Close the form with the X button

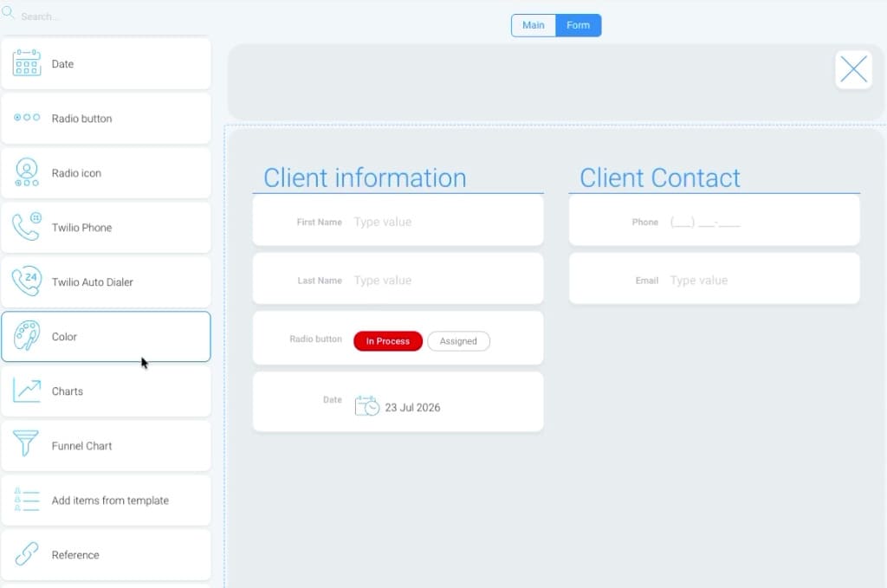pyautogui.click(x=853, y=69)
